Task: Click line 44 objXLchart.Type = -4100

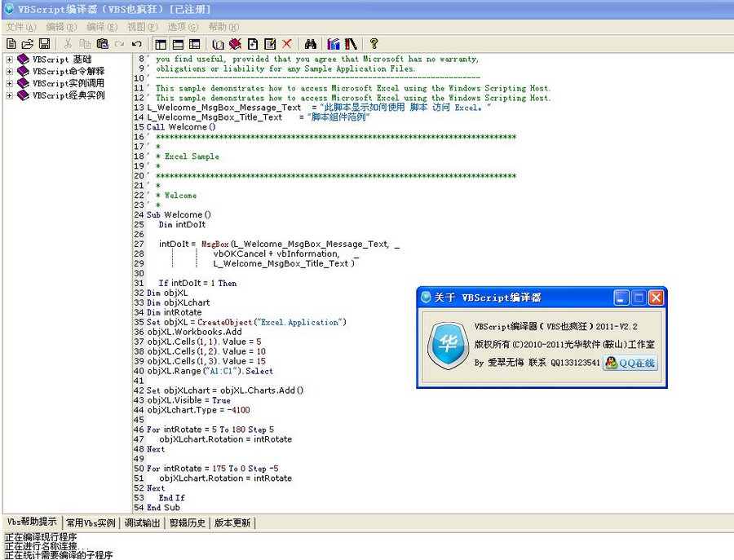Action: (x=198, y=410)
